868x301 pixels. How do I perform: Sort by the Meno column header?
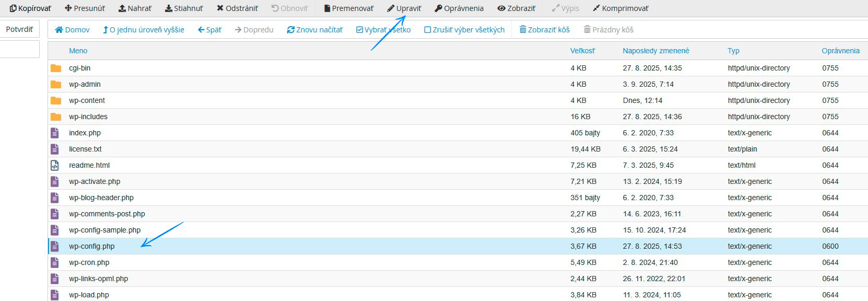tap(78, 51)
